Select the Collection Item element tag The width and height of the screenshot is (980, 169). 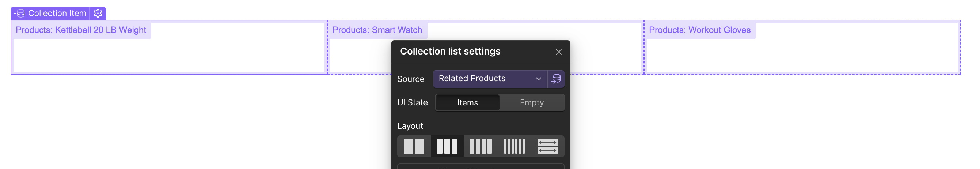(x=57, y=13)
